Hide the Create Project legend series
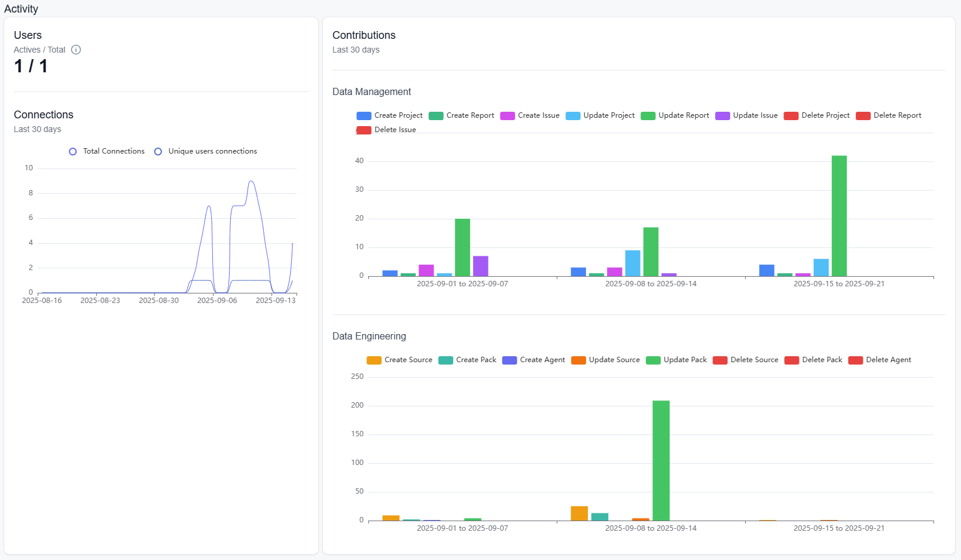 pyautogui.click(x=389, y=115)
